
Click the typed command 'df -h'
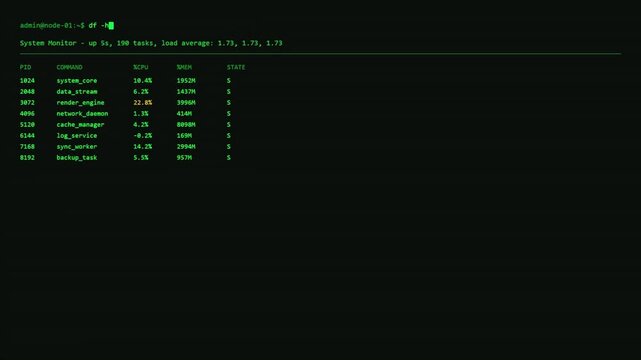[99, 25]
